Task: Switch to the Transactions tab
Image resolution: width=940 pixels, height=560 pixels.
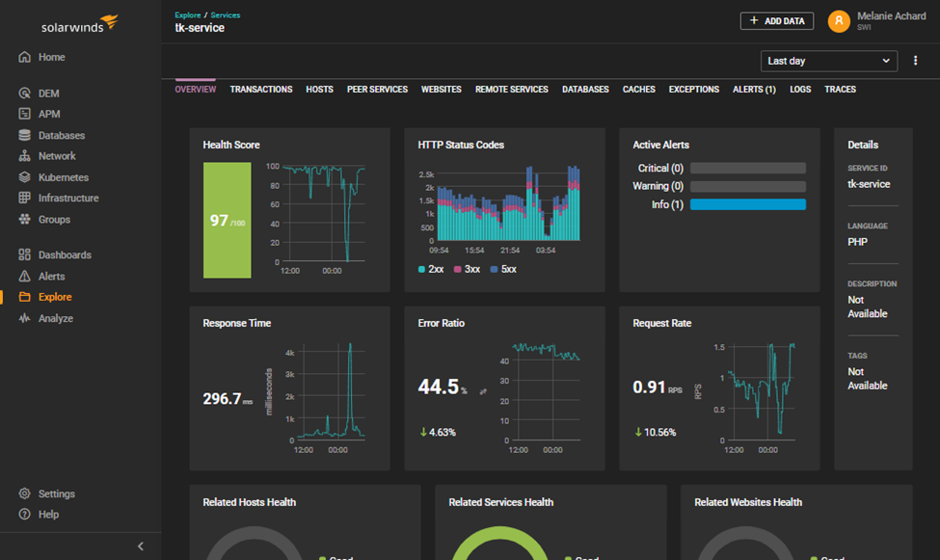Action: pos(260,90)
